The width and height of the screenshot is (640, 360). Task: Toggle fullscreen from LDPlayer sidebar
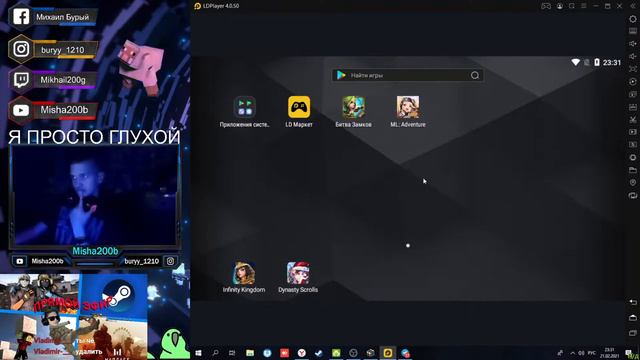633,69
